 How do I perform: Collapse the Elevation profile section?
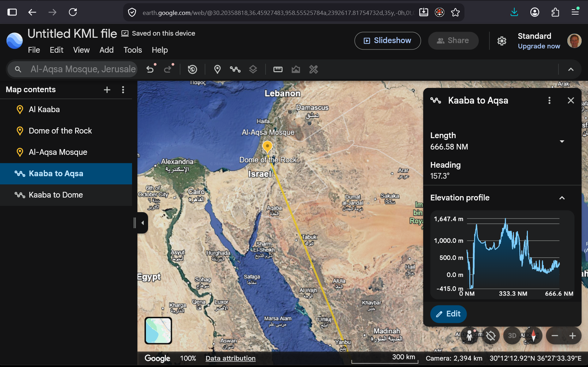pos(562,198)
